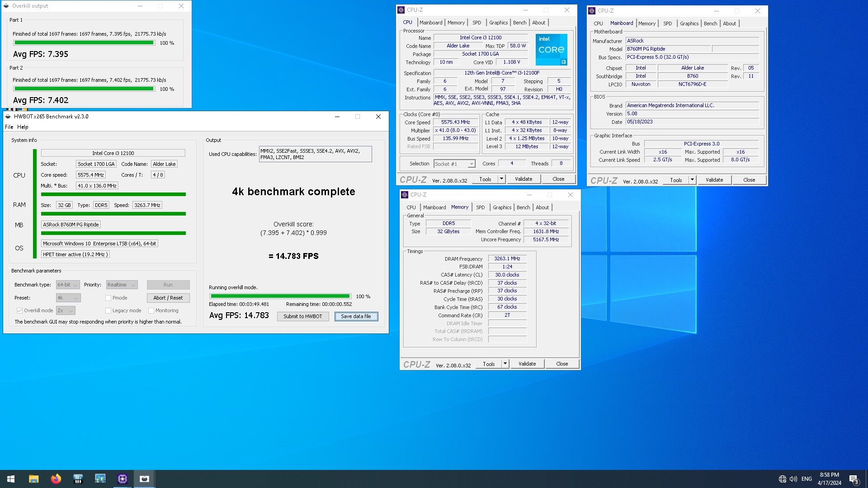Click the CPU-Z Memory window title icon
The image size is (868, 488).
point(405,195)
